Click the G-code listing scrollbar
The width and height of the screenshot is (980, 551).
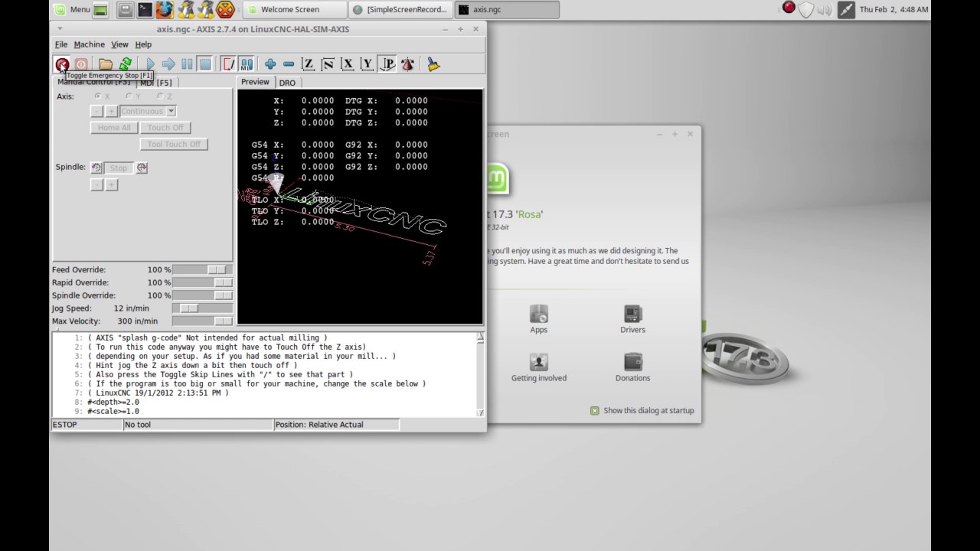pyautogui.click(x=480, y=375)
